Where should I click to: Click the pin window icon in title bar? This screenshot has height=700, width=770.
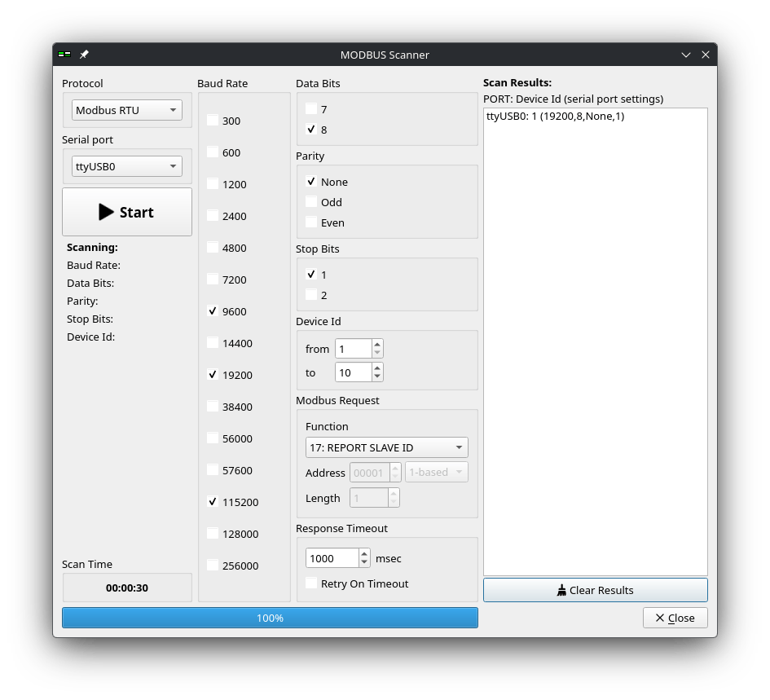coord(84,55)
